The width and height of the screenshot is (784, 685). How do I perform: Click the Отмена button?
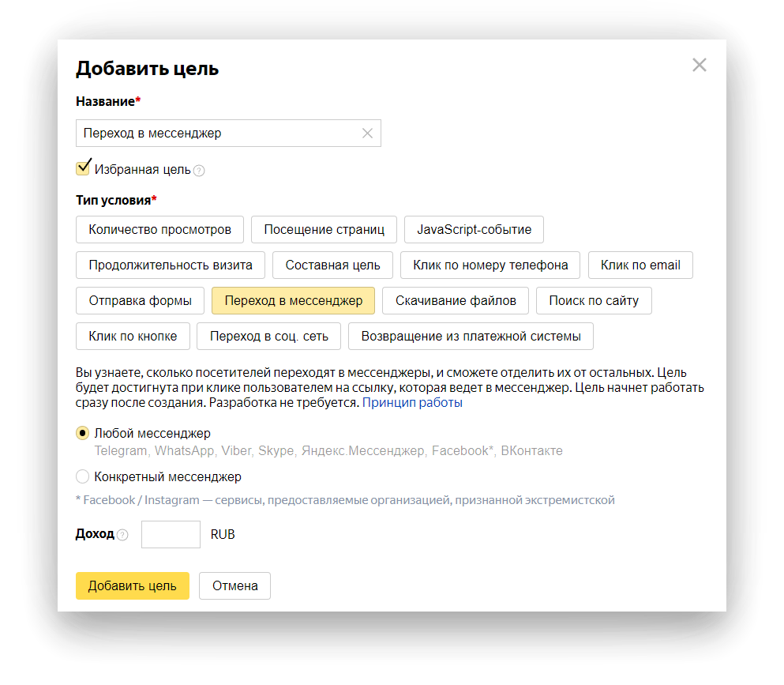point(234,586)
